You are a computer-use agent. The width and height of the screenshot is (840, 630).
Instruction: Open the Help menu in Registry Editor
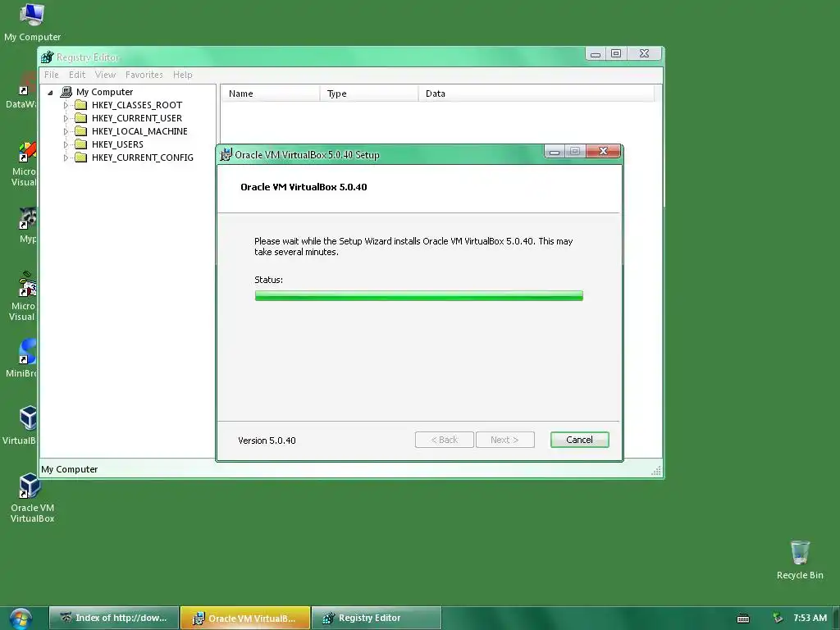(183, 75)
